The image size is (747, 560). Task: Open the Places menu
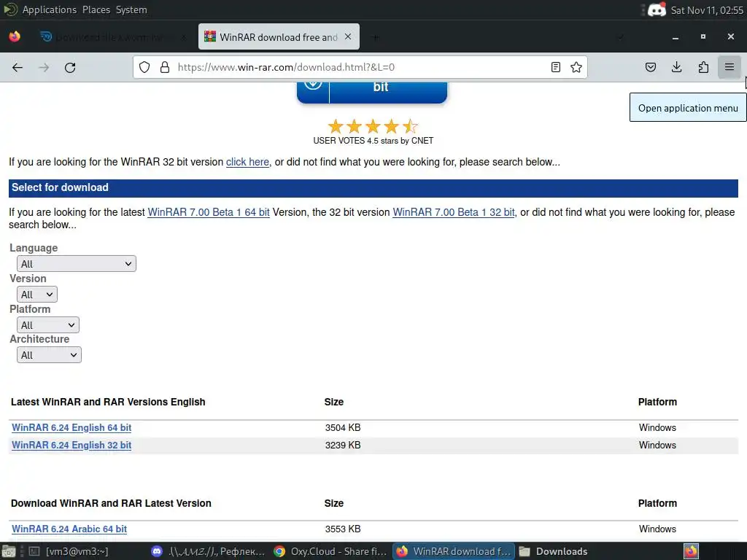pyautogui.click(x=96, y=9)
